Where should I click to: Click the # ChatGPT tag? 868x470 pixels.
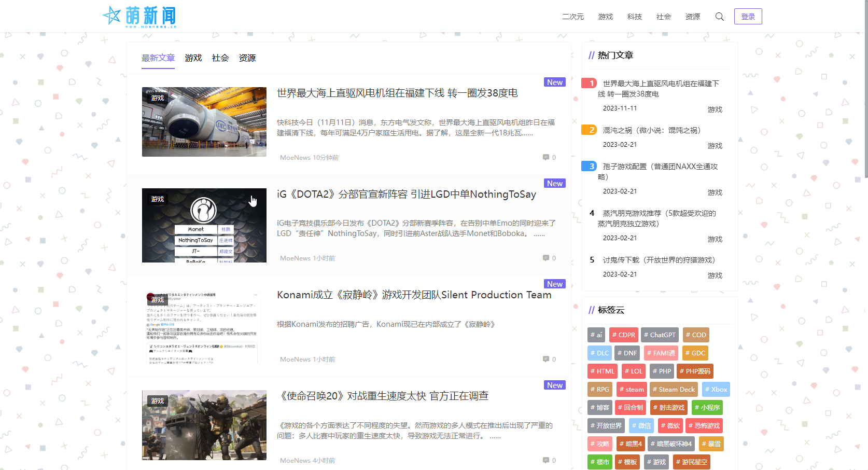point(660,335)
